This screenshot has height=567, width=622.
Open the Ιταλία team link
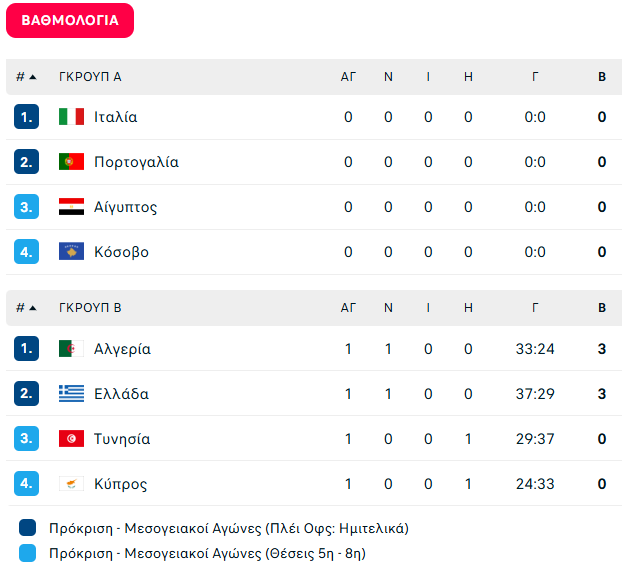tap(115, 117)
